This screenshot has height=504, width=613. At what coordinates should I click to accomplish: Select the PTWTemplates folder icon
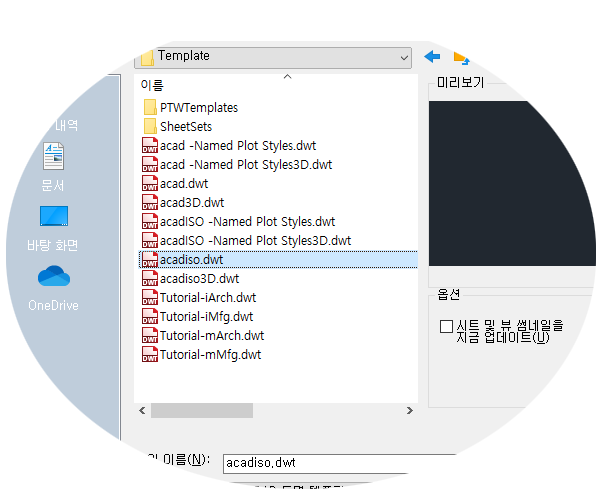point(150,108)
